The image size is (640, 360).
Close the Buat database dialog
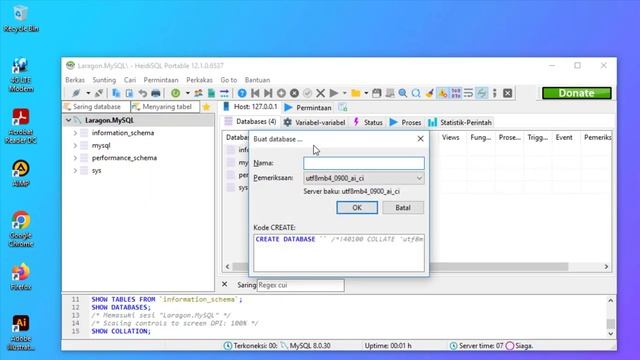click(x=420, y=139)
